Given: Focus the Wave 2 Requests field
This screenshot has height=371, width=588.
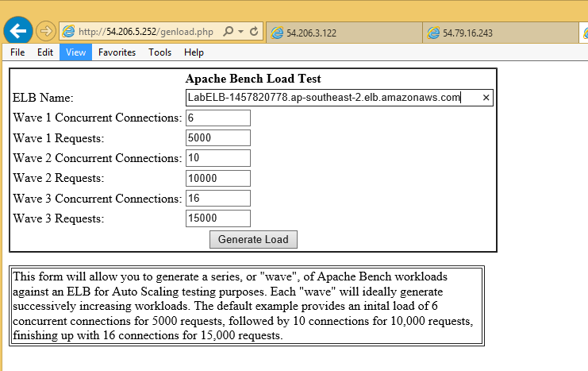Looking at the screenshot, I should (218, 178).
